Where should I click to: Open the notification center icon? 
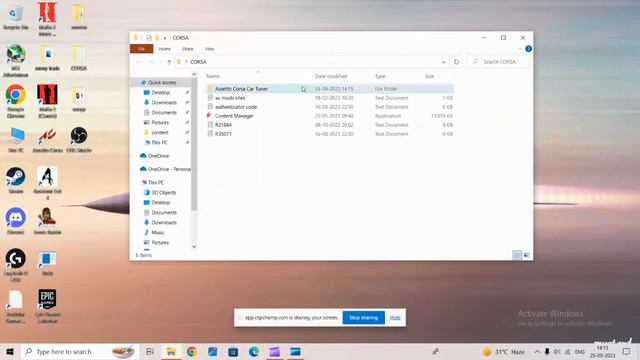point(627,351)
